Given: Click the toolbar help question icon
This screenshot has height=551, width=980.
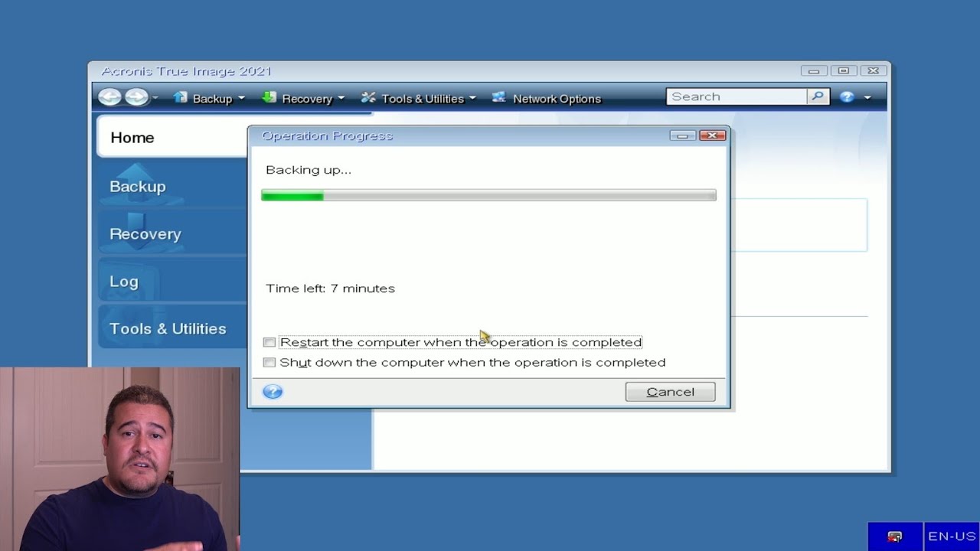Looking at the screenshot, I should click(x=847, y=97).
